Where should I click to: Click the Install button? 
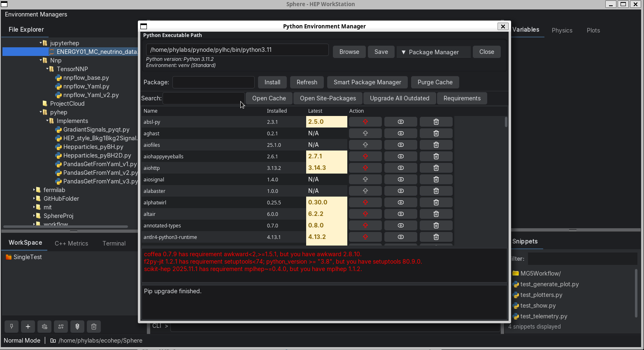272,82
